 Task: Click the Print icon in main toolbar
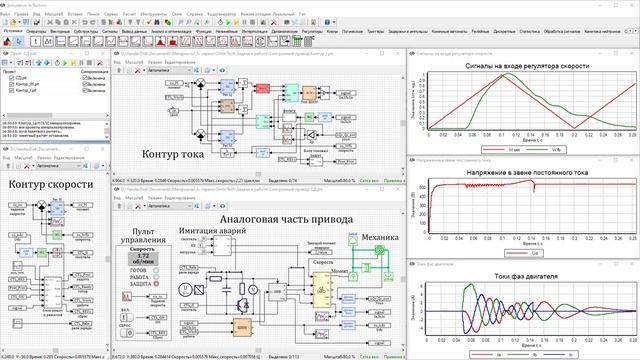tap(36, 22)
